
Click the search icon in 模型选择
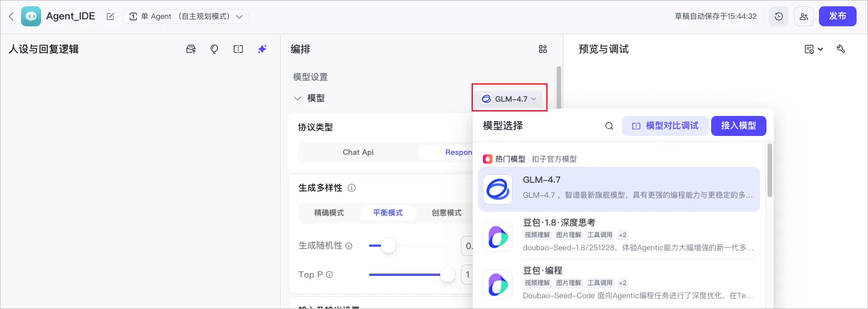(609, 126)
